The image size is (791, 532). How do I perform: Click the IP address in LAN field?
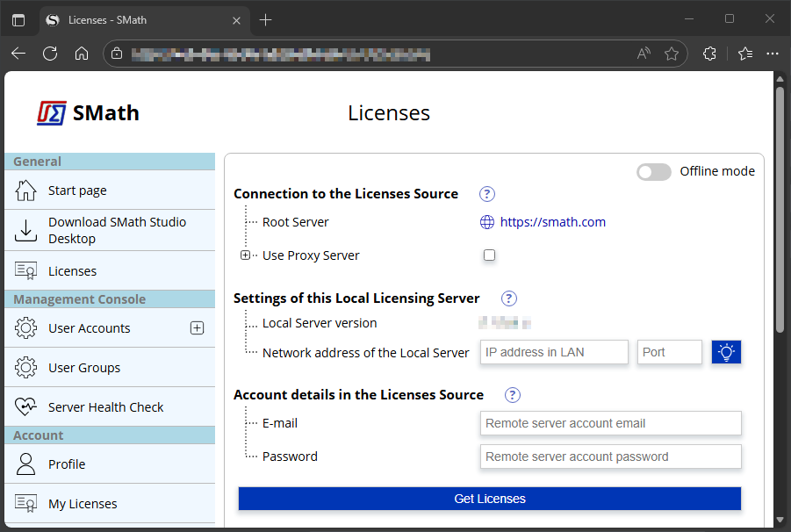[x=554, y=352]
